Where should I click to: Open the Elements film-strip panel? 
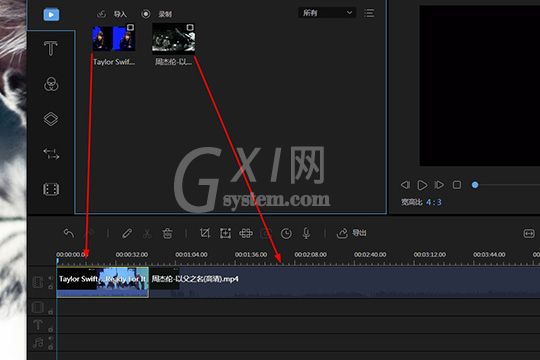[51, 189]
